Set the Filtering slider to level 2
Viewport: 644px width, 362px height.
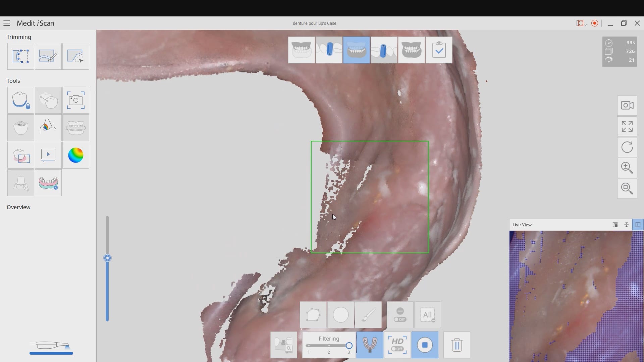click(329, 346)
